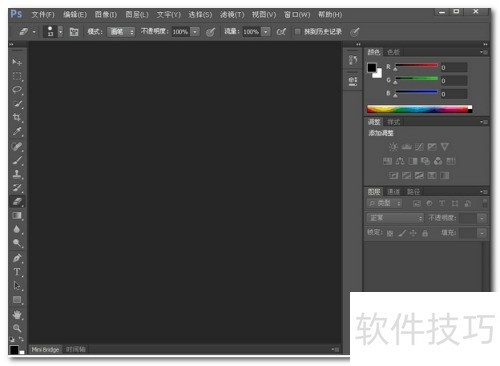This screenshot has width=500, height=366.
Task: Click the red R color slider
Action: click(416, 65)
